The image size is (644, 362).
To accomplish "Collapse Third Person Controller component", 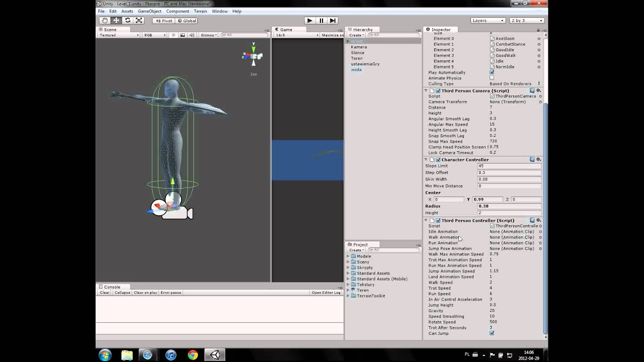I will click(x=426, y=221).
